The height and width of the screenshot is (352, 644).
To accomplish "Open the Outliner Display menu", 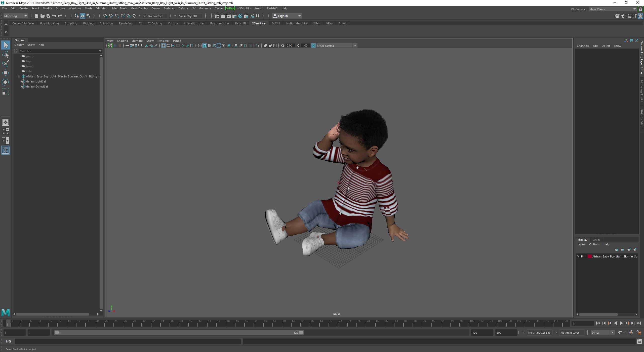I will click(19, 45).
